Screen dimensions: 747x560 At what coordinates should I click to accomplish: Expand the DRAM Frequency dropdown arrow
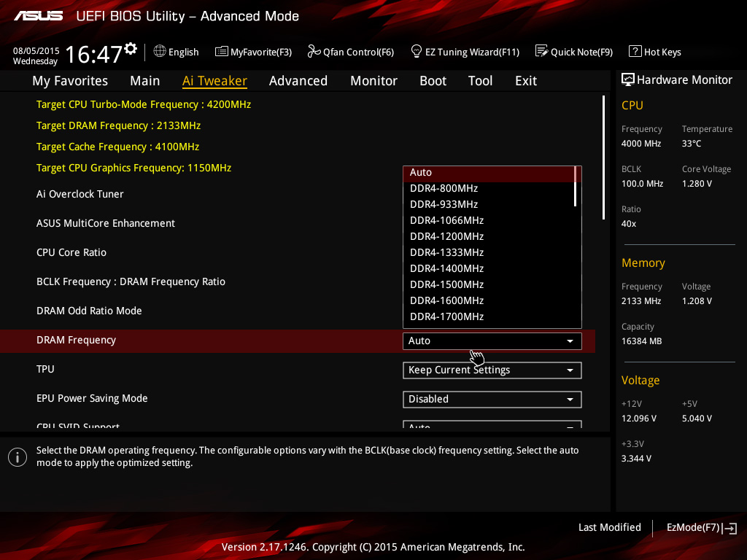pyautogui.click(x=570, y=341)
